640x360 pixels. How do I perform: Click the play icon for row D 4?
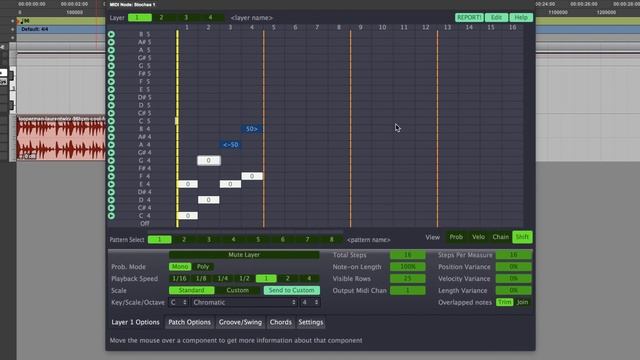point(111,200)
